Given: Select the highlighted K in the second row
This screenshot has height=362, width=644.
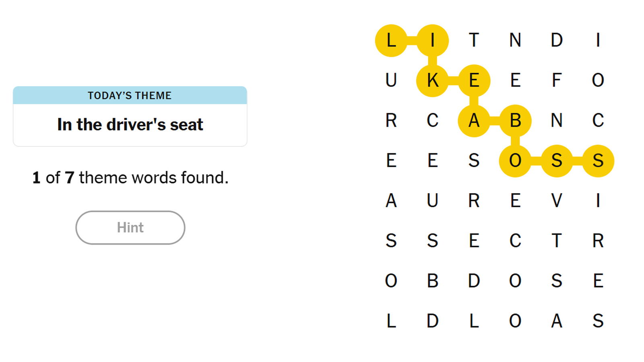Looking at the screenshot, I should pos(433,81).
